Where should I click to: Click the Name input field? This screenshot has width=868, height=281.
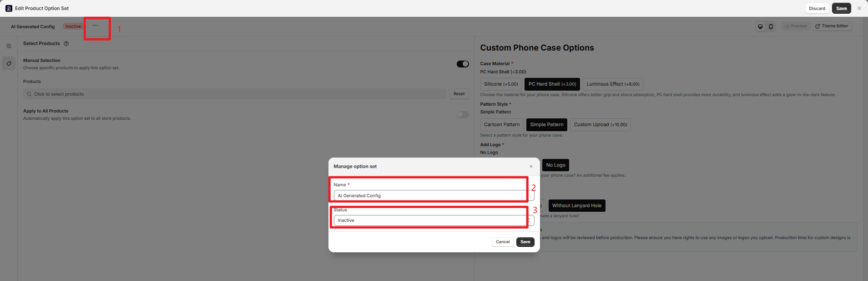pos(433,196)
